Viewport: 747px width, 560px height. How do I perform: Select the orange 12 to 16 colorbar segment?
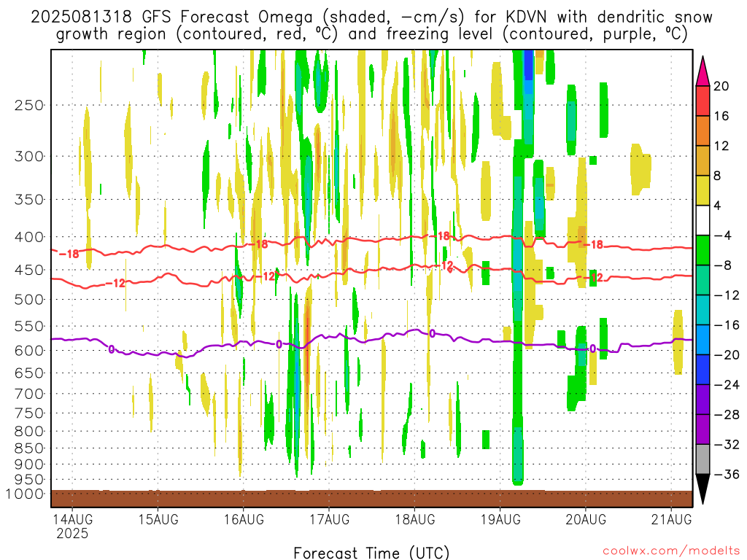pyautogui.click(x=703, y=131)
